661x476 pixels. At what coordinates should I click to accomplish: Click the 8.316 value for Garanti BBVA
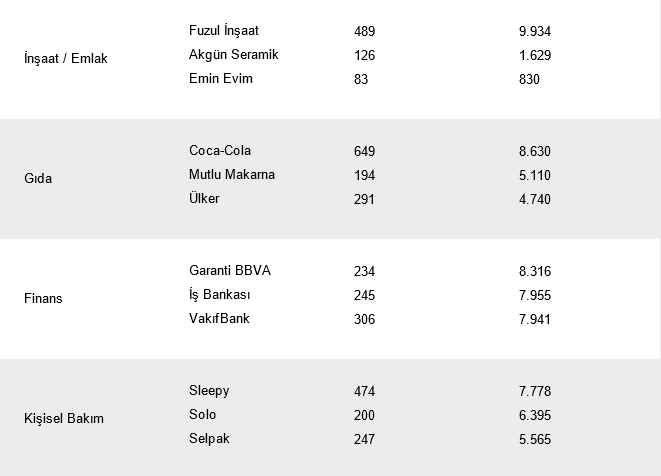[536, 271]
